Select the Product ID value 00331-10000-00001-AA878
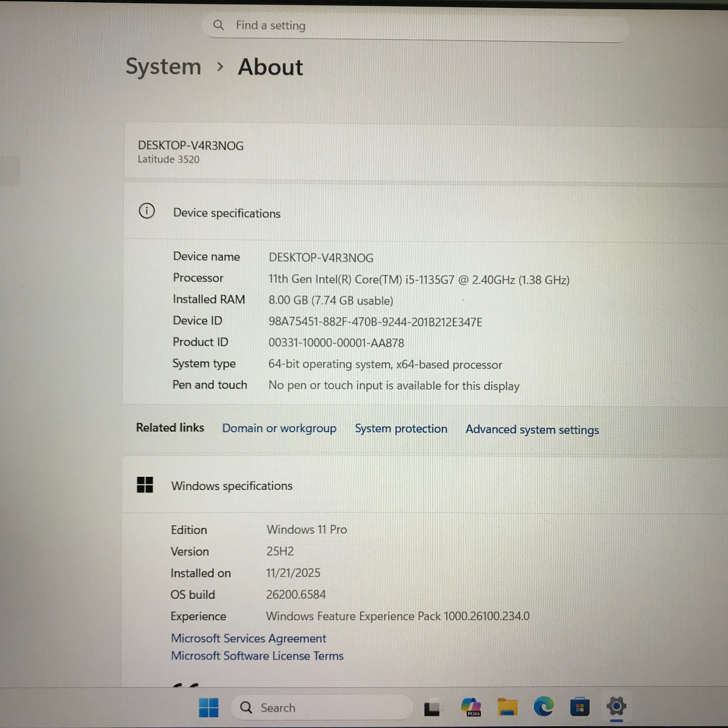This screenshot has height=728, width=728. pos(336,343)
